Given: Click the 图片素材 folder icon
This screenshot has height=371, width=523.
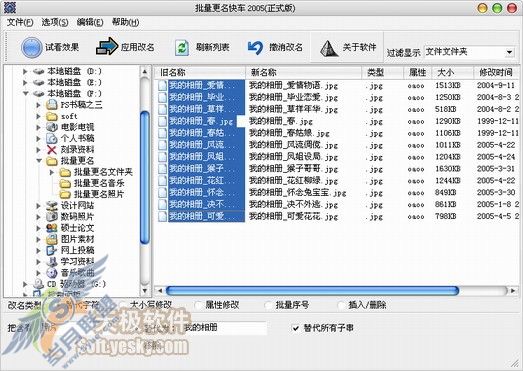Looking at the screenshot, I should 52,239.
